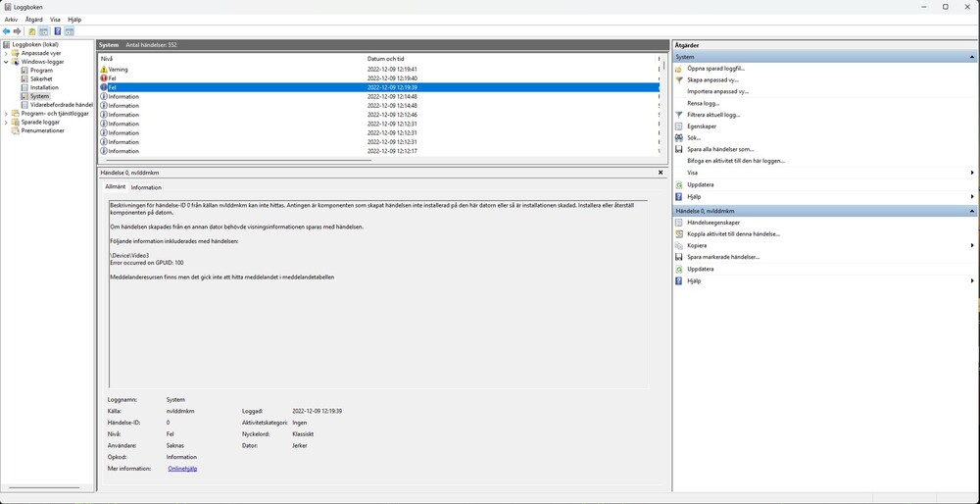980x504 pixels.
Task: Expand Hjälp submenu under Händelse 0 actions
Action: [972, 280]
